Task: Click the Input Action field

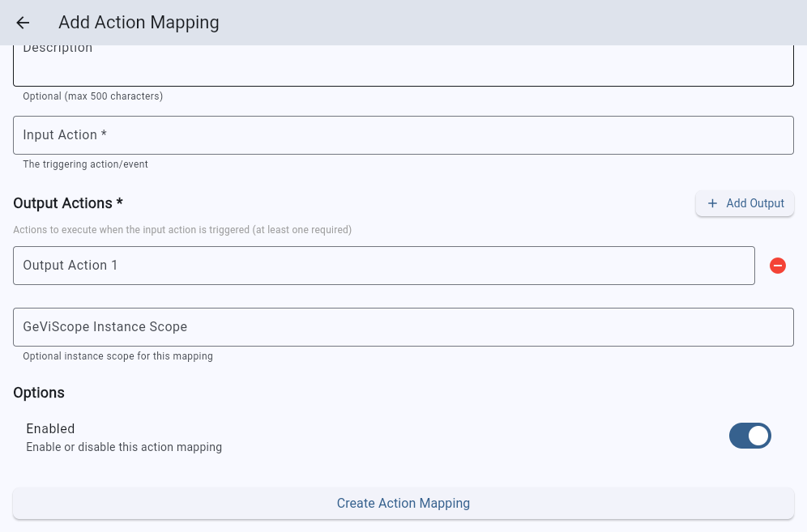Action: [403, 135]
